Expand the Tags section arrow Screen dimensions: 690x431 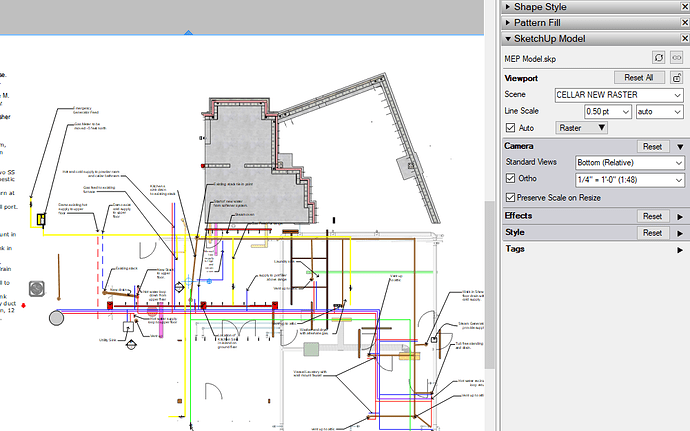680,250
